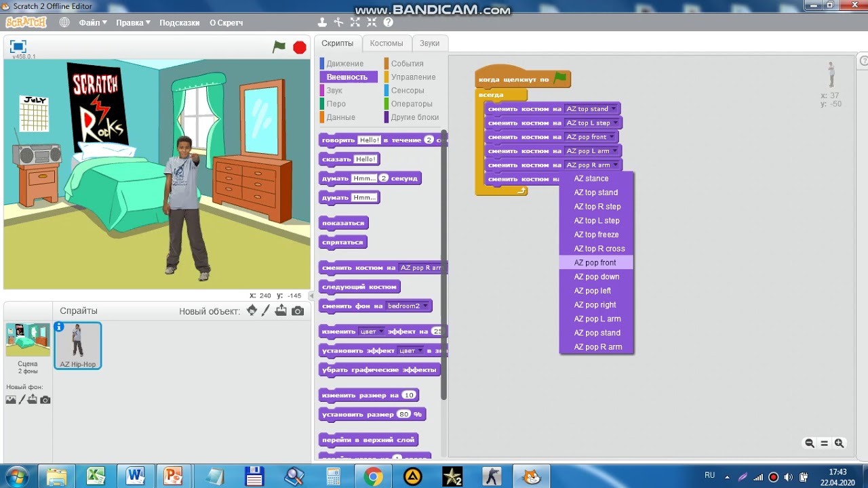Choose 'AZ pop down' from the costume list
The image size is (868, 488).
coord(596,277)
